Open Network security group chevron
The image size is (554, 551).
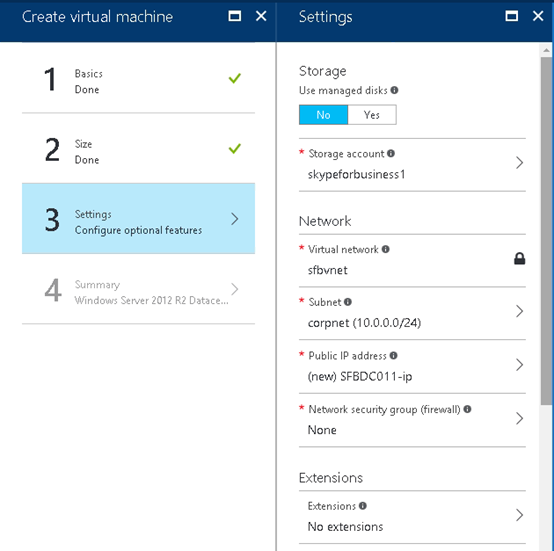tap(519, 419)
